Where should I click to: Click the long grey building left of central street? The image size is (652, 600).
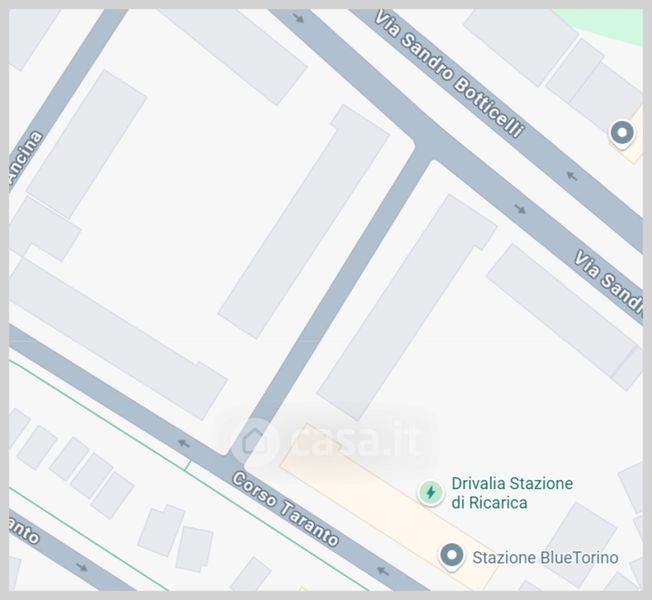(x=304, y=221)
